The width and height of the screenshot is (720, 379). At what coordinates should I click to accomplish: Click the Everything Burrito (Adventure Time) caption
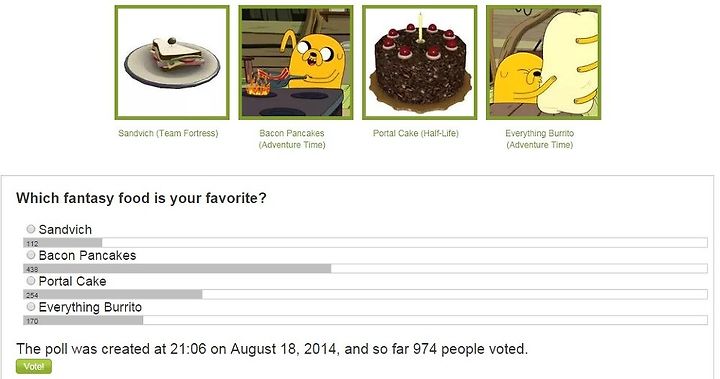click(x=540, y=139)
